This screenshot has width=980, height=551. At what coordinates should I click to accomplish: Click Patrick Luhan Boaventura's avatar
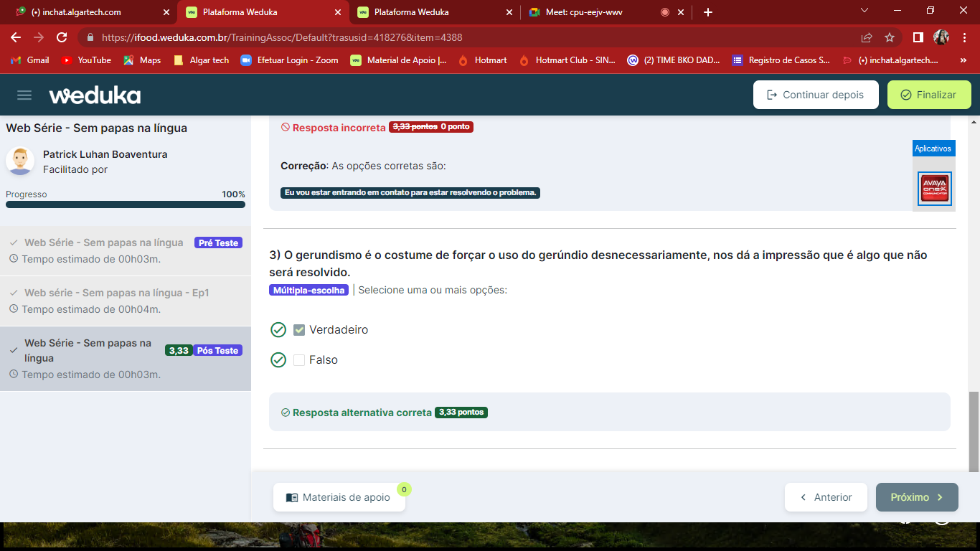click(20, 161)
